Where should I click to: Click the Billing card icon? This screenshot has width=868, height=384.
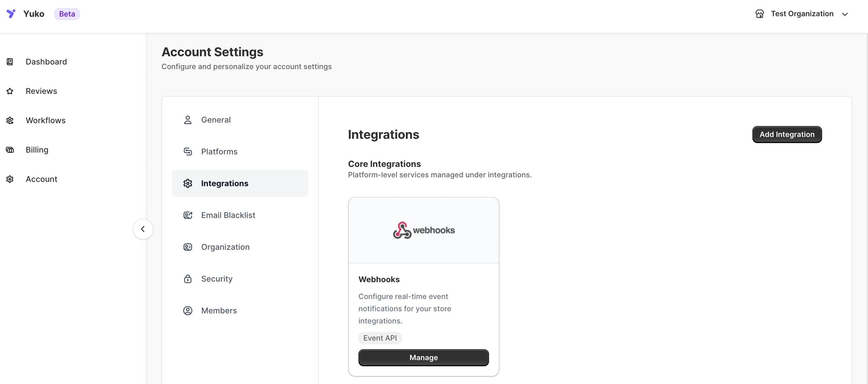coord(10,150)
